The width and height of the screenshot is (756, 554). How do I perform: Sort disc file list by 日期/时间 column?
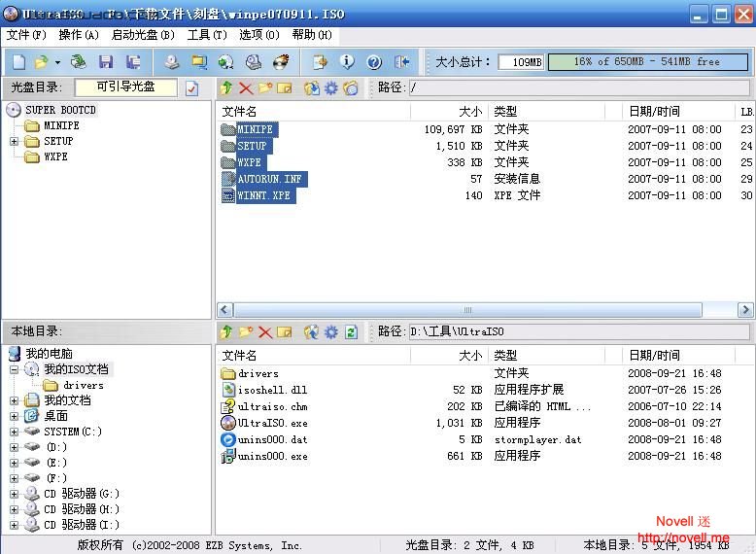(x=679, y=112)
